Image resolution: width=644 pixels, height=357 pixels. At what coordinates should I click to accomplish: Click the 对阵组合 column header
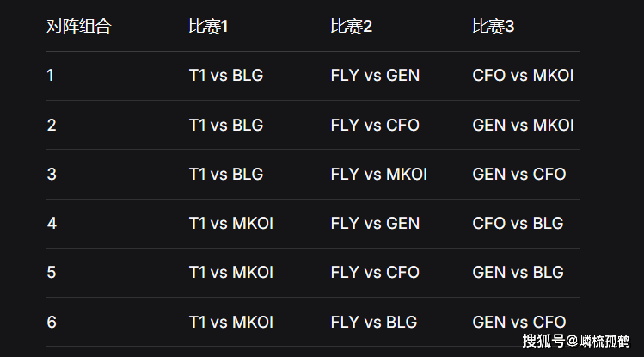tap(78, 27)
